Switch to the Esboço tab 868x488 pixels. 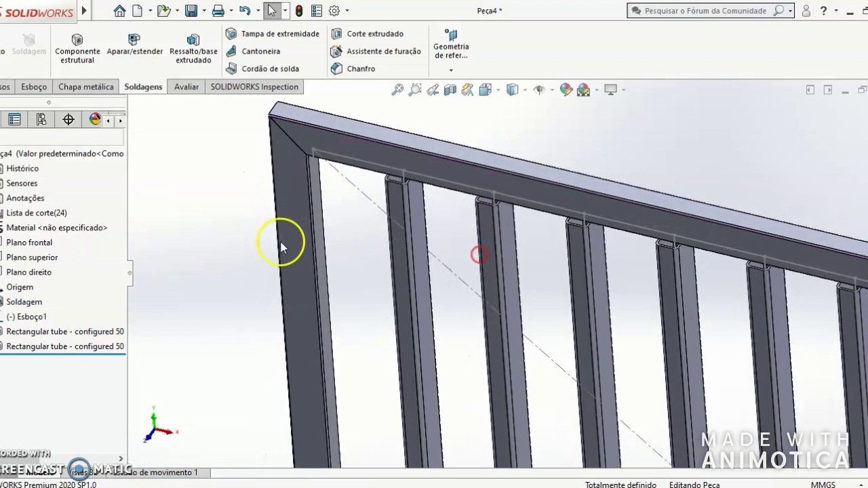34,87
